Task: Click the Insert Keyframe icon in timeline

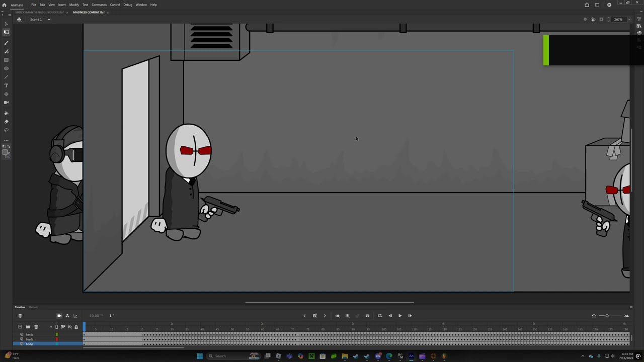Action: (x=315, y=316)
